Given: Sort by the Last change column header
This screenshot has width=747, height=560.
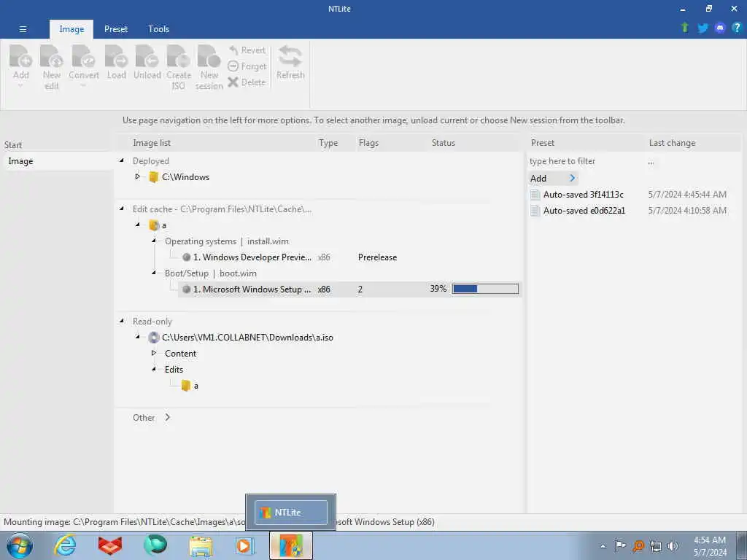Looking at the screenshot, I should click(672, 143).
